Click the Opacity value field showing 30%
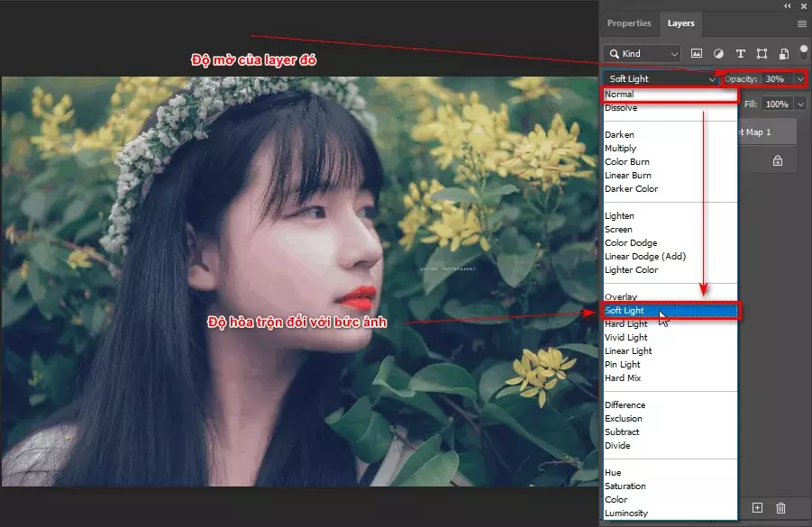The image size is (812, 527). [776, 79]
